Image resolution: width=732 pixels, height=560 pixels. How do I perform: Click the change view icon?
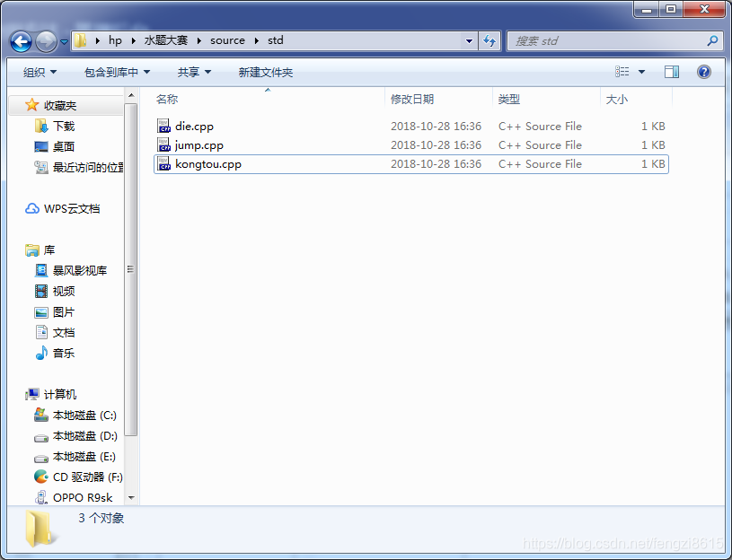point(622,72)
